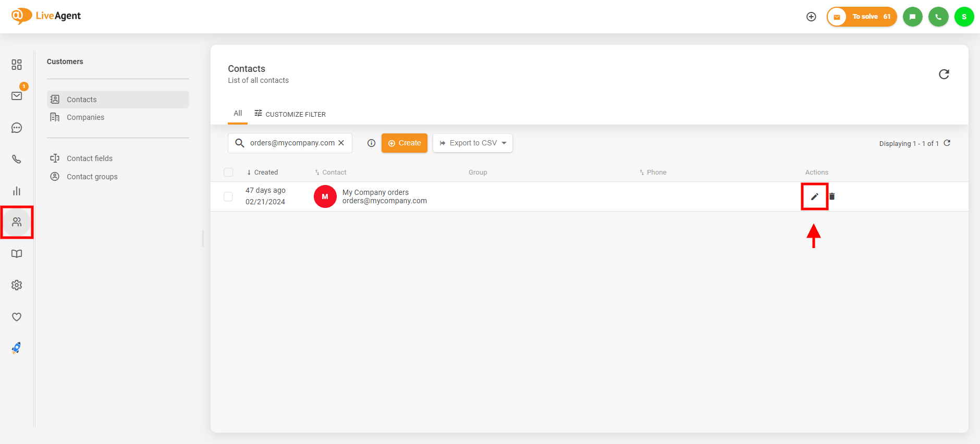
Task: Open the Calls phone icon in sidebar
Action: tap(17, 159)
